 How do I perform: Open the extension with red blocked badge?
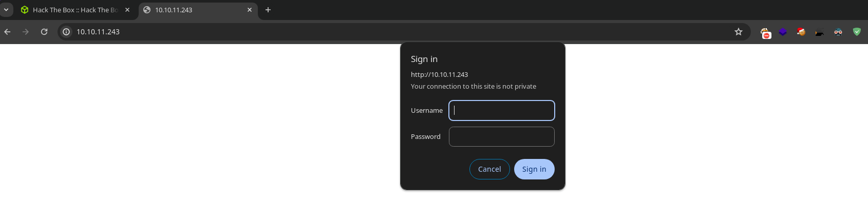coord(765,32)
